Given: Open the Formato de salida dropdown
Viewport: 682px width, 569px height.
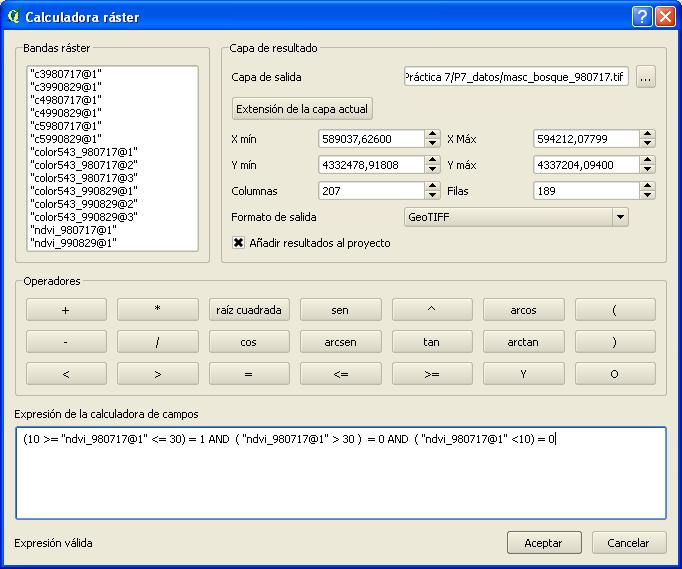Looking at the screenshot, I should click(516, 217).
